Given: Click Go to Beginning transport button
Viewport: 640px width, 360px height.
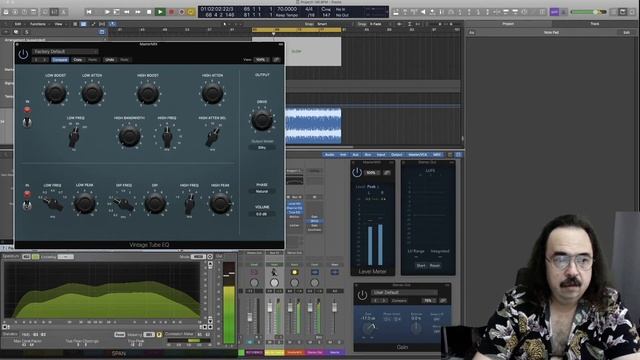Looking at the screenshot, I should [89, 12].
